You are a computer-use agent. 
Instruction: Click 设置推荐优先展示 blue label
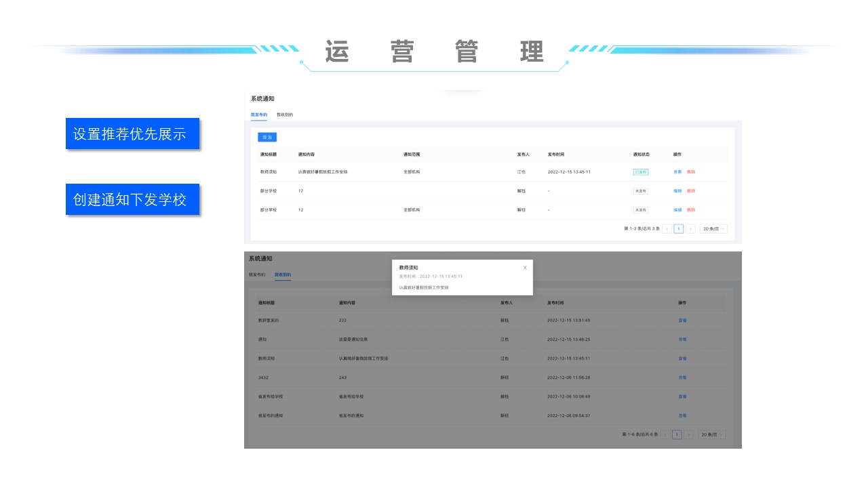tap(132, 134)
